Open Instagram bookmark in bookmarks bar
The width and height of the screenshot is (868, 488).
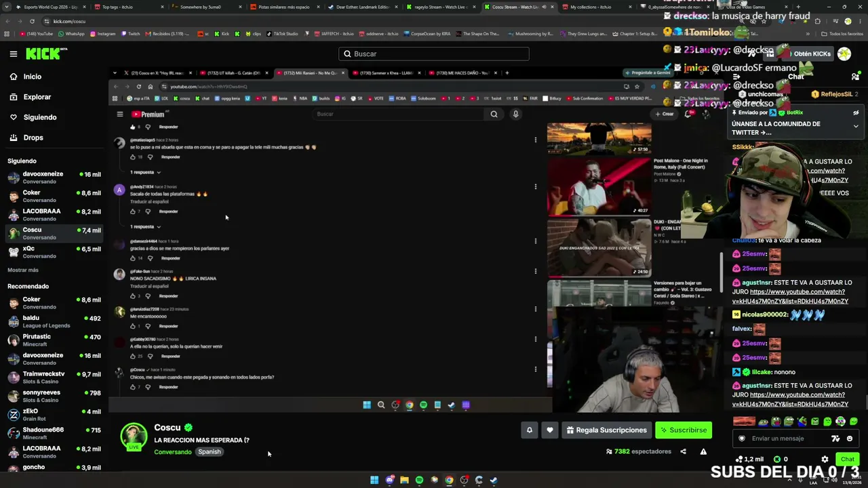pyautogui.click(x=102, y=34)
